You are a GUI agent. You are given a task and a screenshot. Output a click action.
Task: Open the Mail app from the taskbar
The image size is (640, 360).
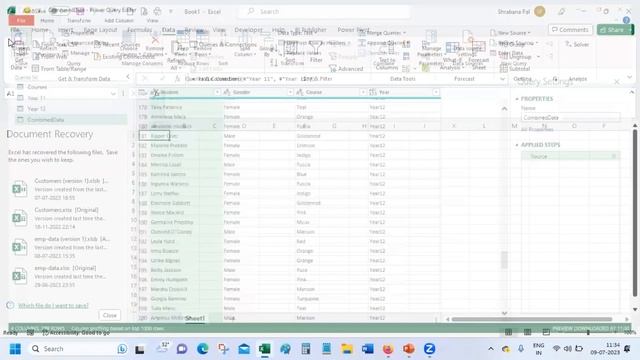tap(244, 349)
